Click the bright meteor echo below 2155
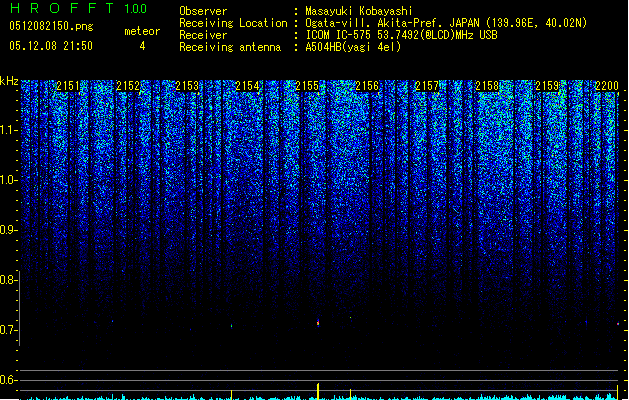 pyautogui.click(x=318, y=323)
